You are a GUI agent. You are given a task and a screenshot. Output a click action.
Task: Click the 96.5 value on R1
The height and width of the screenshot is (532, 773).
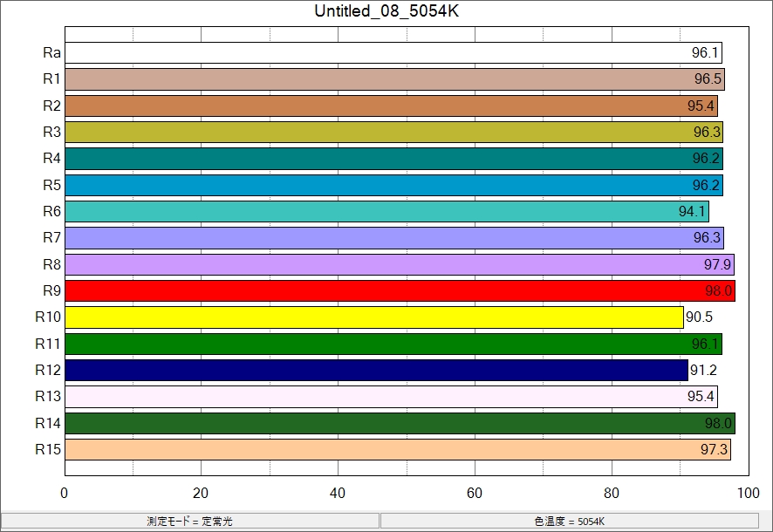[708, 78]
